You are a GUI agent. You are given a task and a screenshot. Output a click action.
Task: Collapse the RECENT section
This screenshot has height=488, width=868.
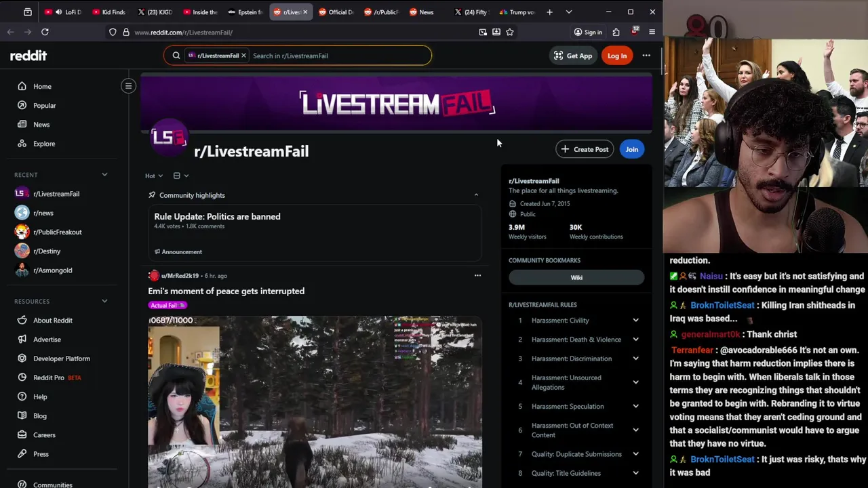coord(104,175)
